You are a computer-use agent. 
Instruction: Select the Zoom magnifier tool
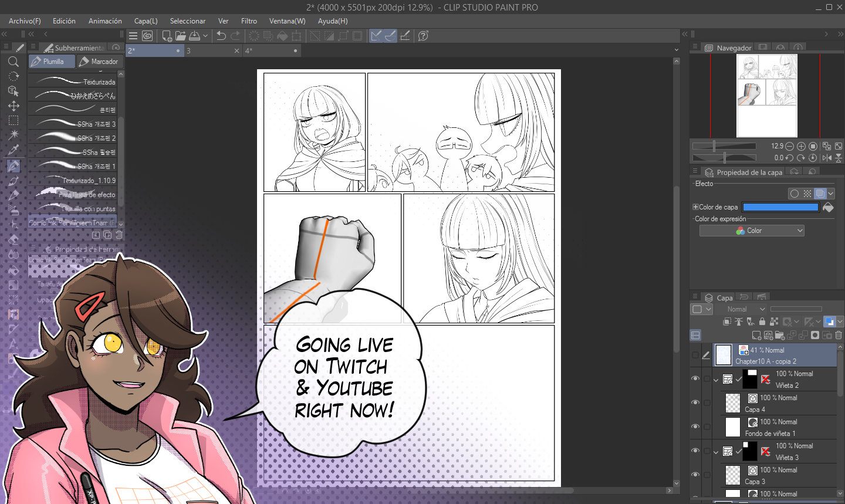(13, 62)
